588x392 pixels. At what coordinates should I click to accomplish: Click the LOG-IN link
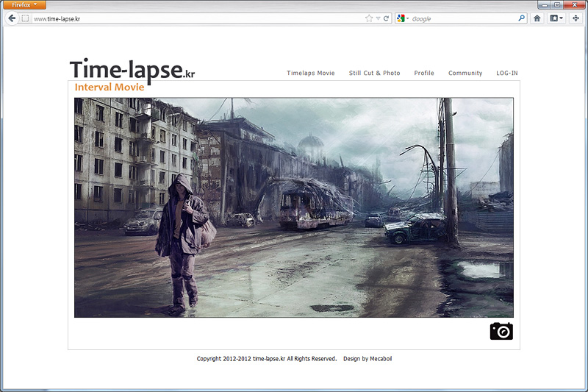tap(507, 73)
